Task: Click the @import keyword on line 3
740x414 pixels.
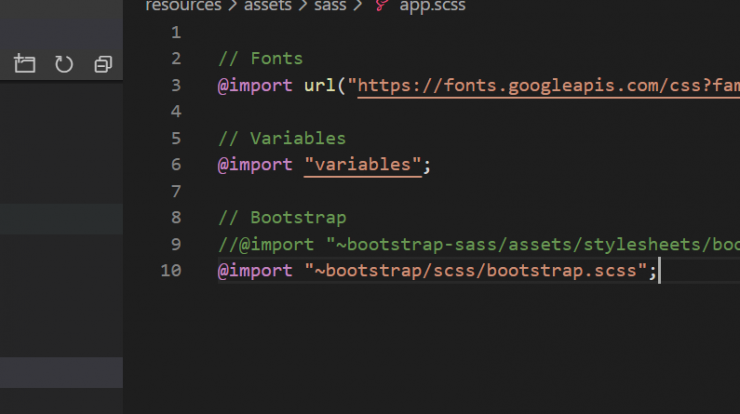Action: (255, 86)
